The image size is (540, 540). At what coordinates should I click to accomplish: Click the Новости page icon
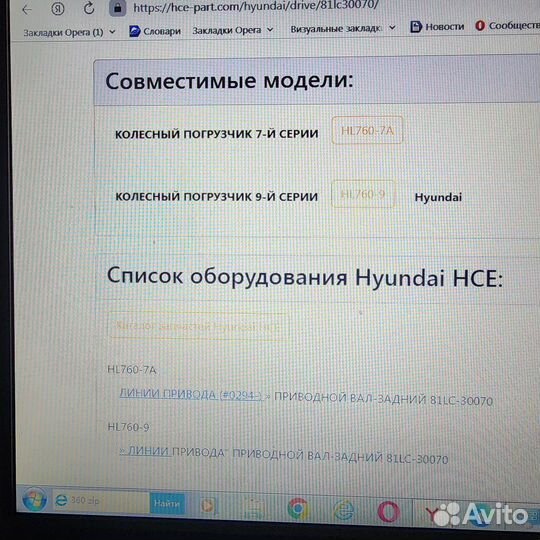[416, 27]
